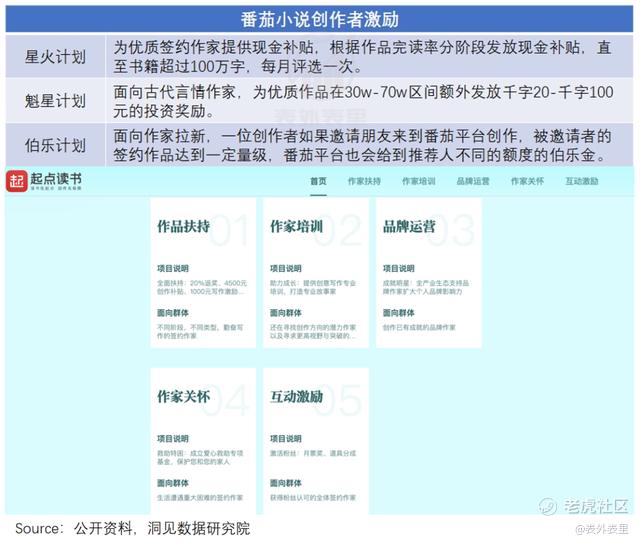The image size is (640, 543).
Task: Click the 起点读书 red logo icon
Action: click(17, 181)
